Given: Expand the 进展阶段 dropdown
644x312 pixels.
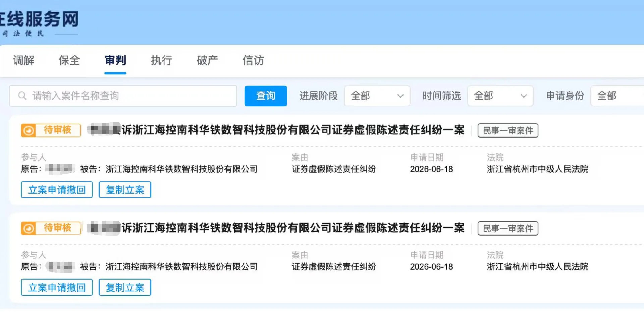Looking at the screenshot, I should (377, 96).
